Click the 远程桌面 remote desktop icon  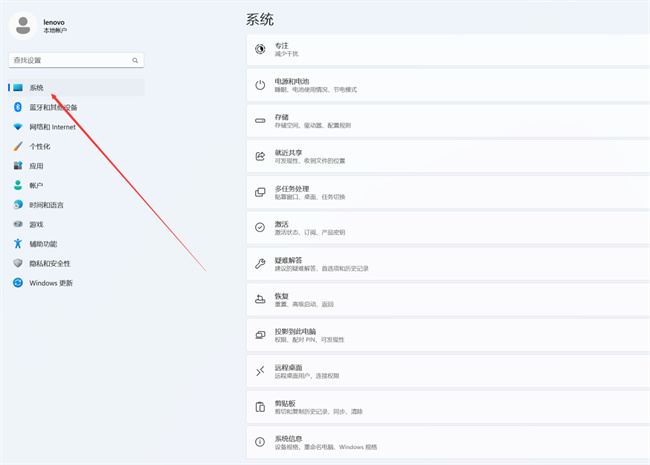click(x=260, y=371)
